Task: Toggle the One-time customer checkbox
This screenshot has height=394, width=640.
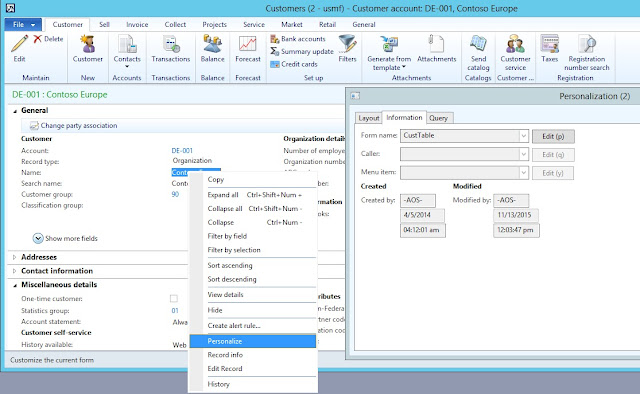Action: 174,298
